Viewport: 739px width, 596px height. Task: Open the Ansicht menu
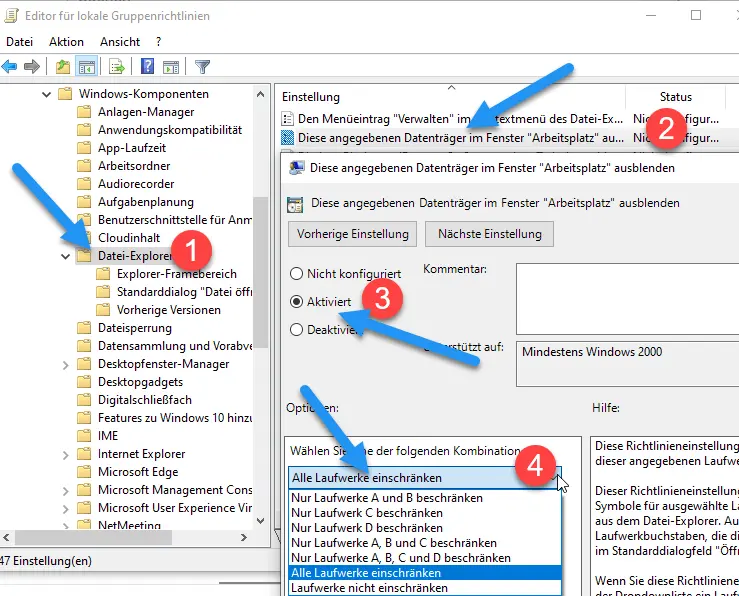120,42
